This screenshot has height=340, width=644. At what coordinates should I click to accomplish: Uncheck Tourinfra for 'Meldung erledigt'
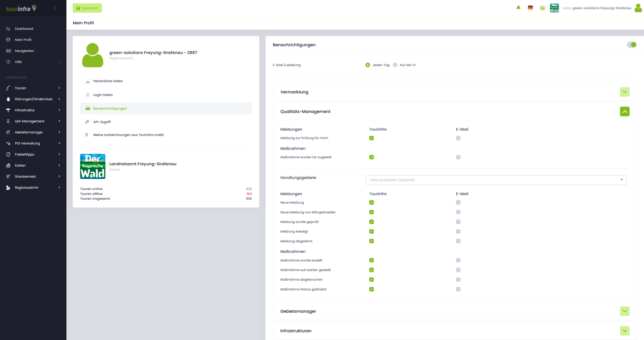click(x=372, y=231)
